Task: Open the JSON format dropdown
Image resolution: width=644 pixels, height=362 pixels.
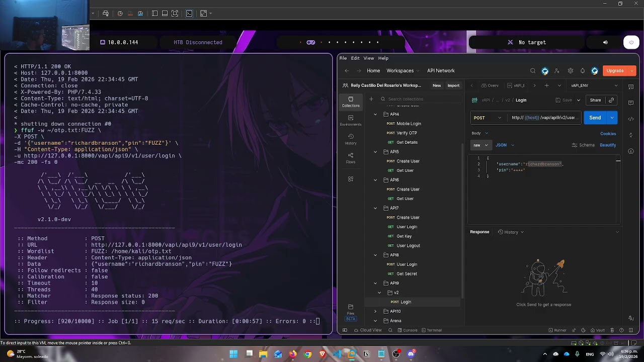Action: coord(505,145)
